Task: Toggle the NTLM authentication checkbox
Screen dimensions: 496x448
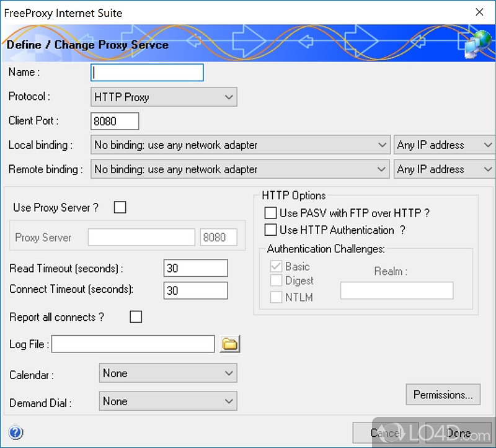Action: (x=276, y=297)
